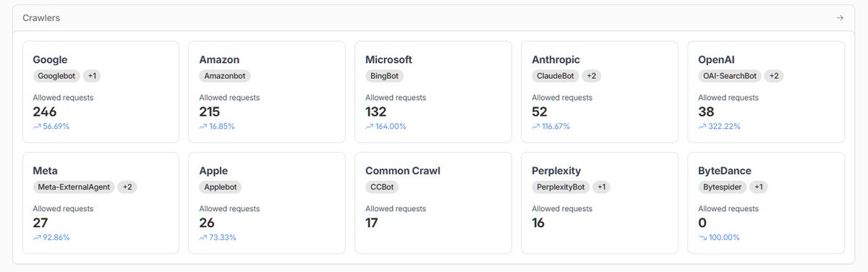Click Anthropic's trend arrow icon

(536, 126)
